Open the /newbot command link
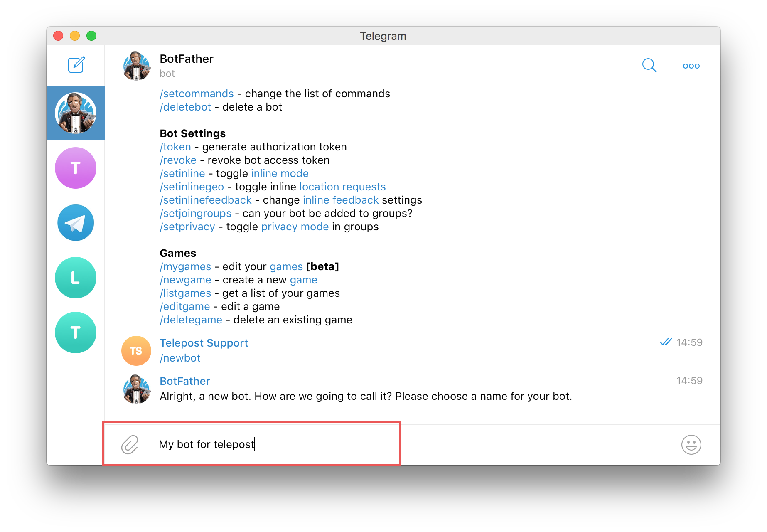767x532 pixels. pyautogui.click(x=179, y=357)
